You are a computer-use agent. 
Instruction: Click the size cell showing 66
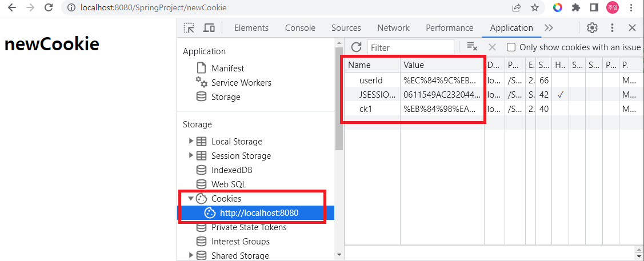544,80
